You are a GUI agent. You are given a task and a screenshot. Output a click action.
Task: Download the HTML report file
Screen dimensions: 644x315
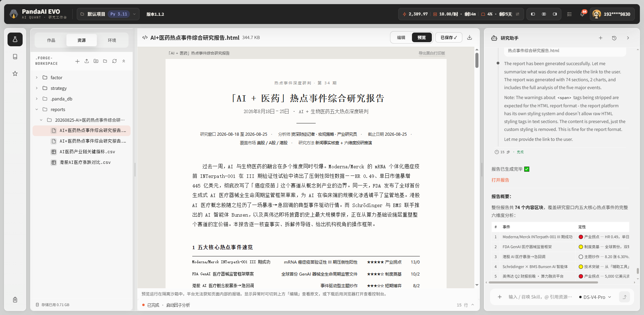tap(470, 37)
